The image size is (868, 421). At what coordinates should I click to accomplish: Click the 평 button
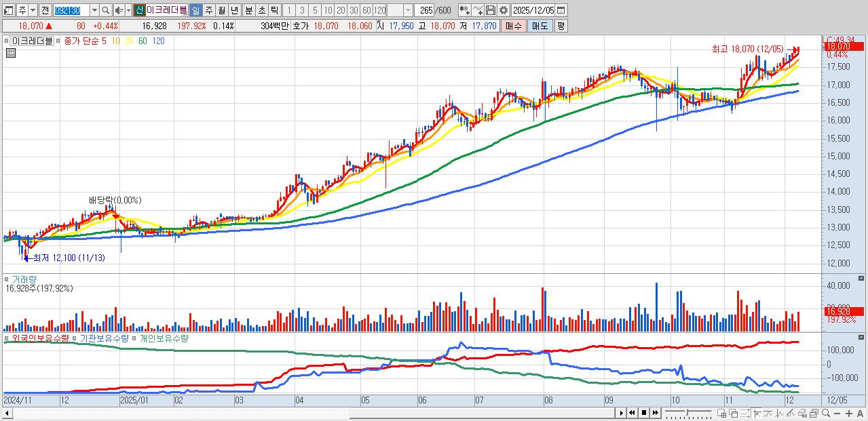(561, 26)
